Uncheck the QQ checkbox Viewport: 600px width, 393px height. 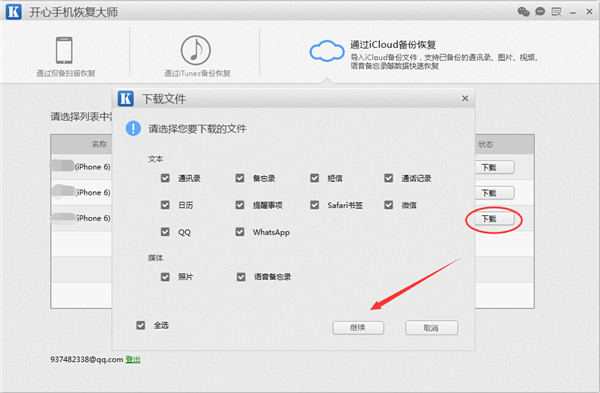coord(165,232)
